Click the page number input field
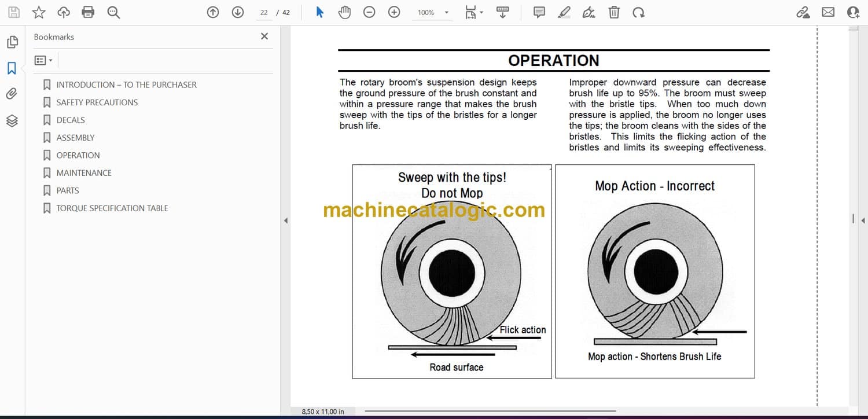This screenshot has width=868, height=419. [x=264, y=13]
